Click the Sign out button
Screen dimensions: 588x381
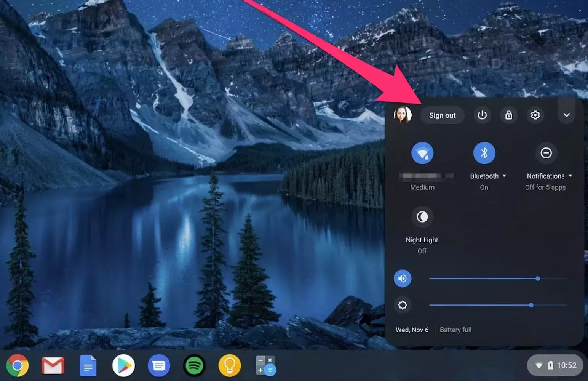coord(442,115)
